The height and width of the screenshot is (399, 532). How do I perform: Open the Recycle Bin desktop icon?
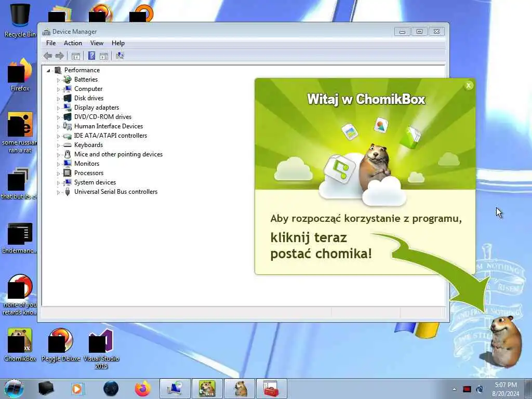20,20
